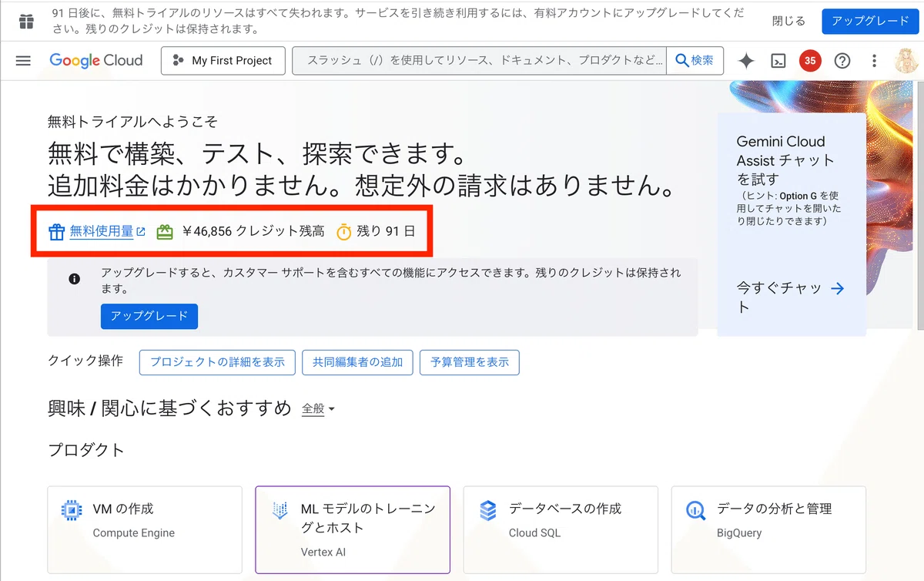Open the hamburger navigation menu
Viewport: 924px width, 581px height.
point(23,61)
